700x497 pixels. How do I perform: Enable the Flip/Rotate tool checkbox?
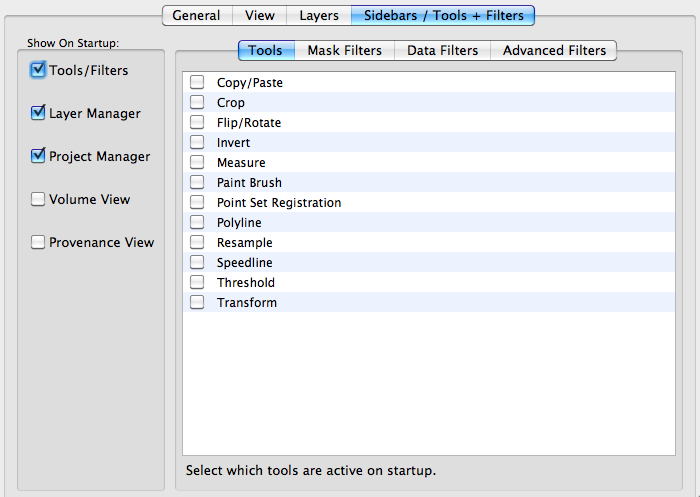[197, 122]
